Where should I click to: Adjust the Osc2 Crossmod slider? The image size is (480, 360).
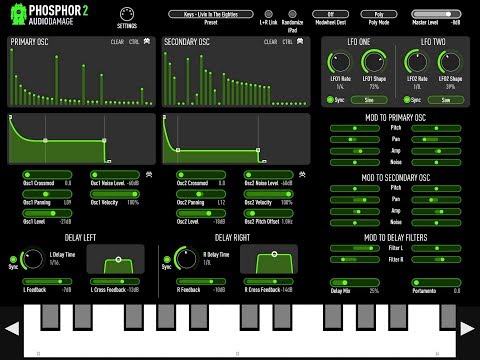(x=201, y=175)
